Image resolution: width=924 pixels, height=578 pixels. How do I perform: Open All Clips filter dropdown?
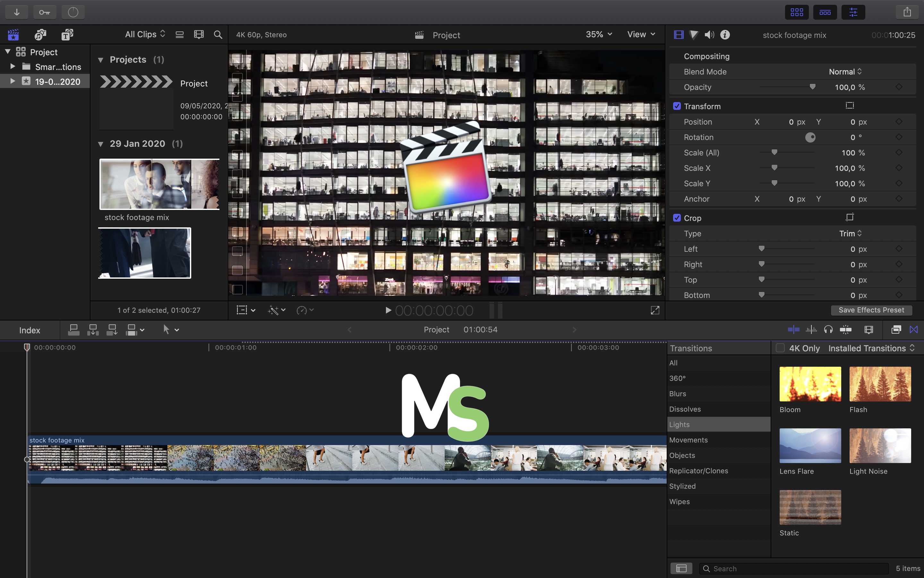[145, 34]
